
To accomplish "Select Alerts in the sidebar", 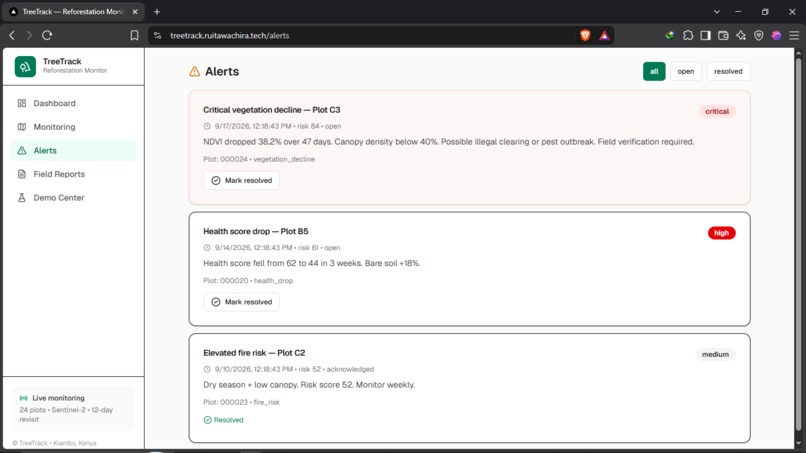I will click(74, 151).
